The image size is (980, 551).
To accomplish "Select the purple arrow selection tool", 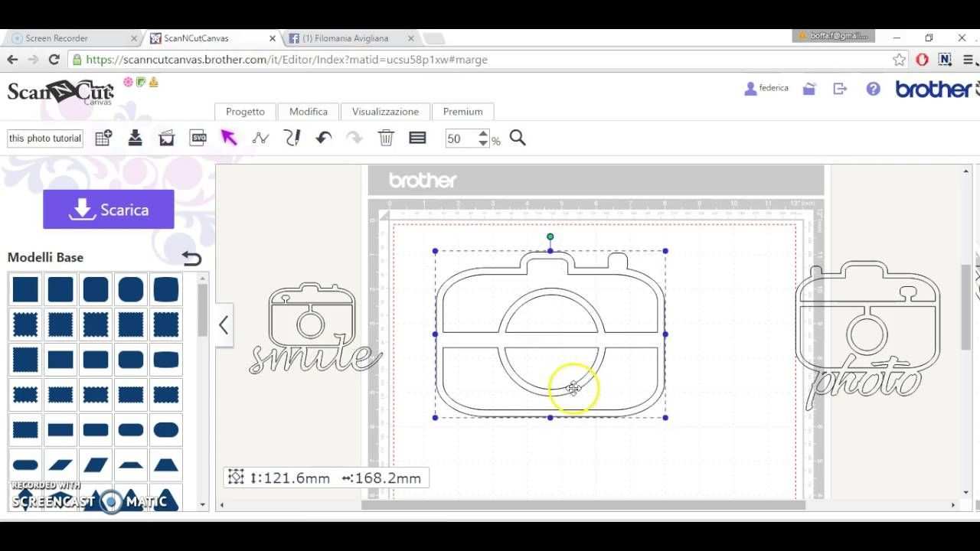I will click(229, 138).
